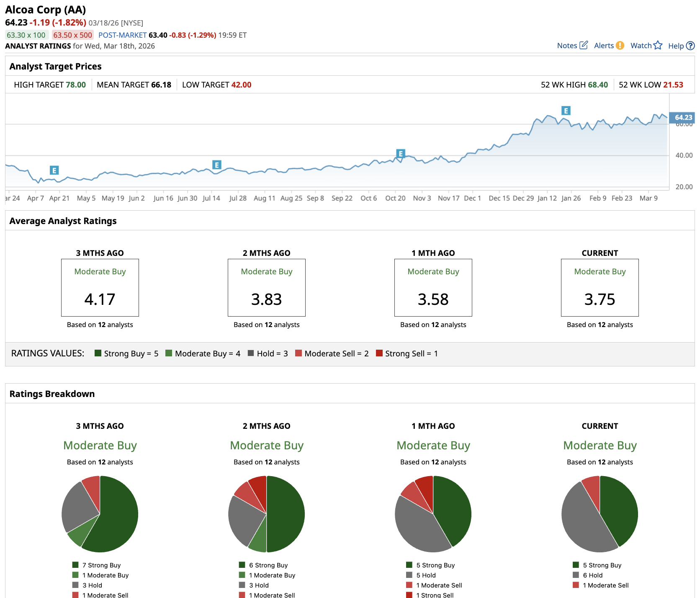Click the 3 months ago pie chart
The image size is (700, 598).
100,514
